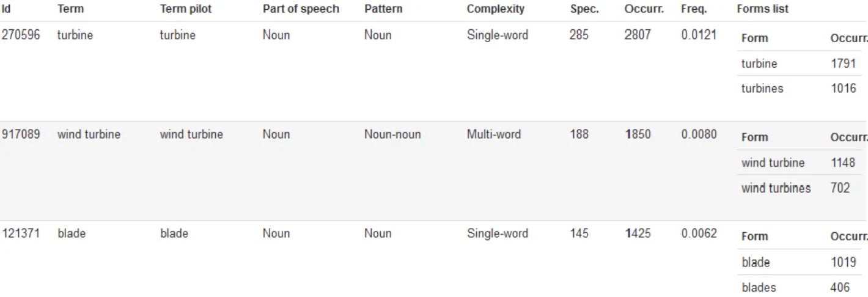Sort by the Complexity column header
The width and height of the screenshot is (868, 297).
[496, 9]
